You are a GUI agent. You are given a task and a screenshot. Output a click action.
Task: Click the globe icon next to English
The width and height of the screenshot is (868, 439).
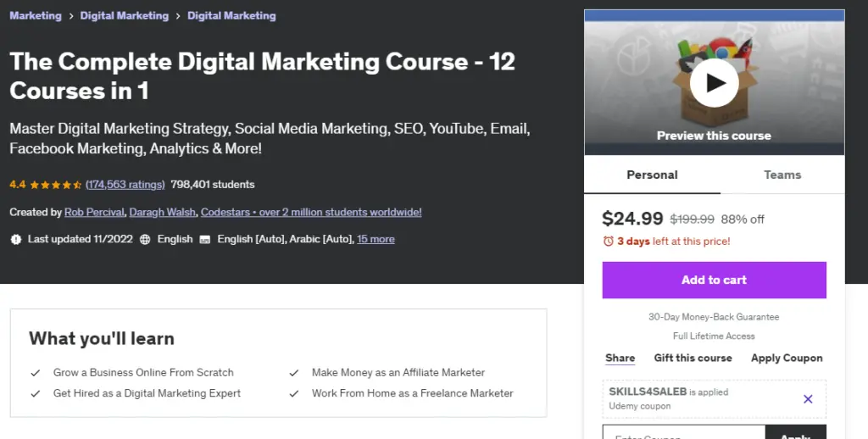tap(145, 239)
